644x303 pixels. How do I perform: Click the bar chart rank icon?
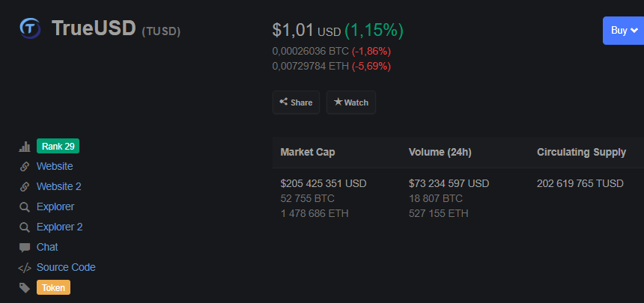coord(25,147)
